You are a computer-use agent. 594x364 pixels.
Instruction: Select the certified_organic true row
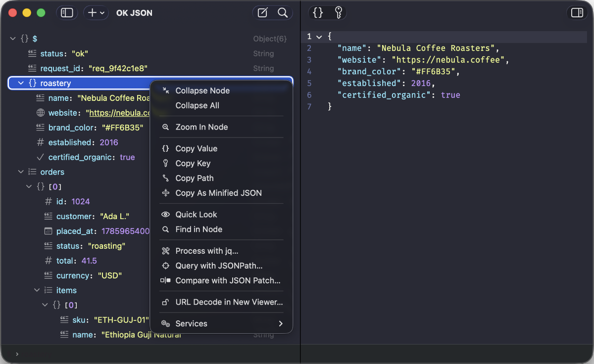[x=79, y=157]
